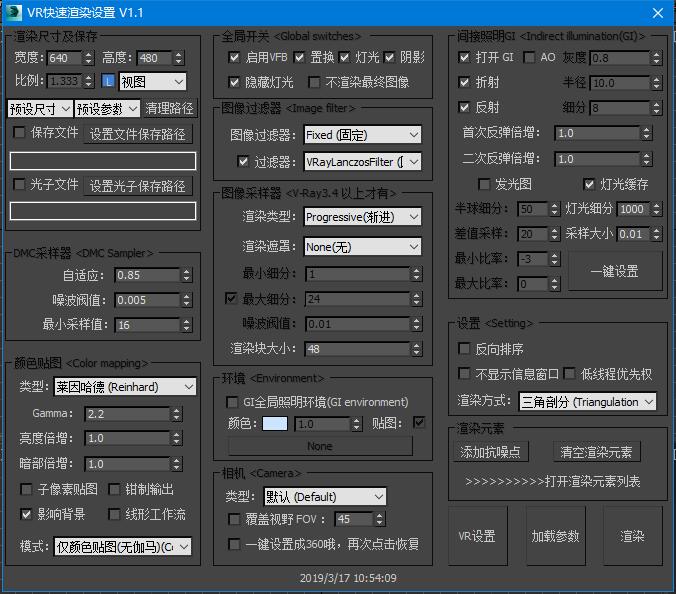
Task: Check 反向排序 option
Action: click(464, 348)
